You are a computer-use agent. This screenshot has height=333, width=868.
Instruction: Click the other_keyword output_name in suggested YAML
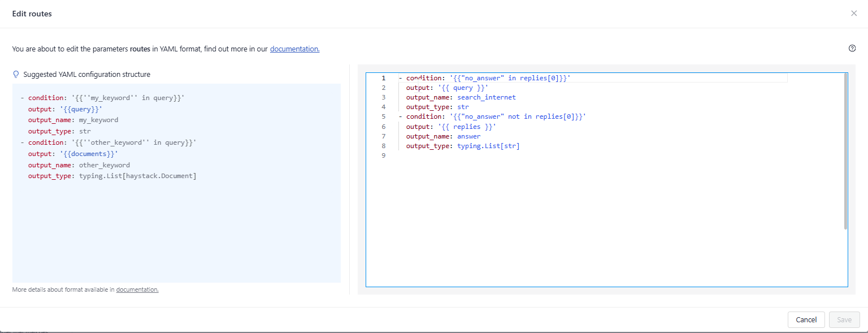point(104,165)
